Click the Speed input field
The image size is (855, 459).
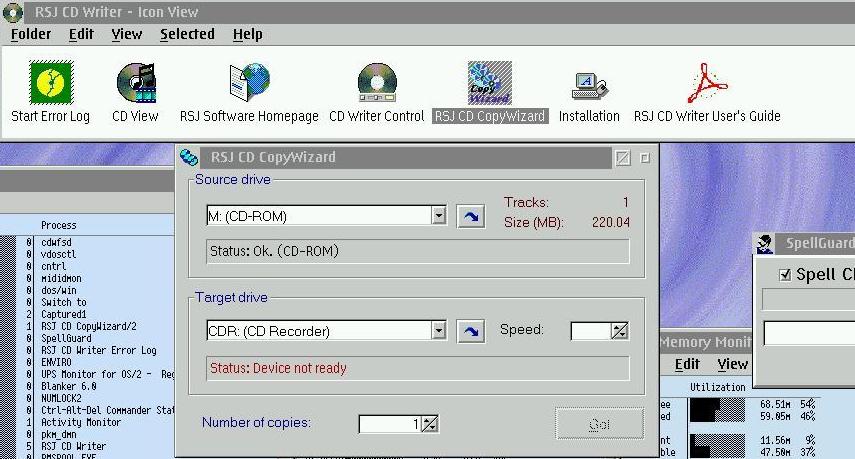pyautogui.click(x=591, y=331)
